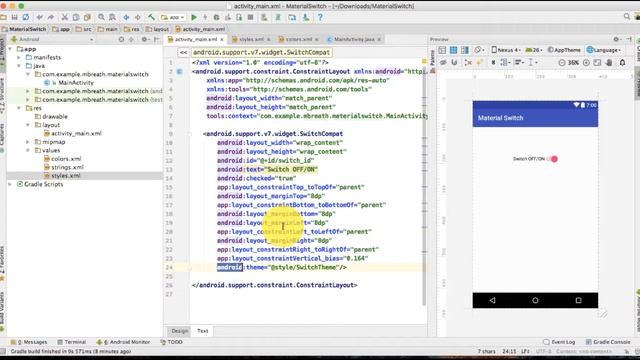Collapse the res folder in the tree
640x360 pixels.
[x=19, y=108]
